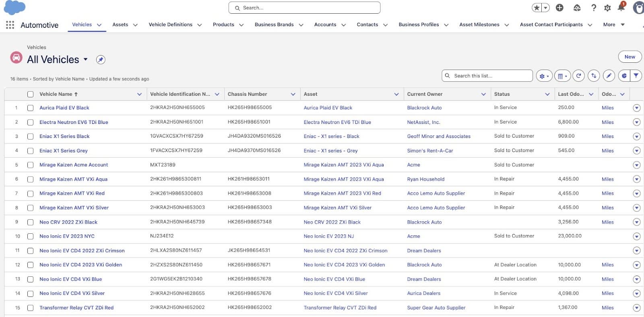
Task: Click the global Search field
Action: (x=304, y=8)
